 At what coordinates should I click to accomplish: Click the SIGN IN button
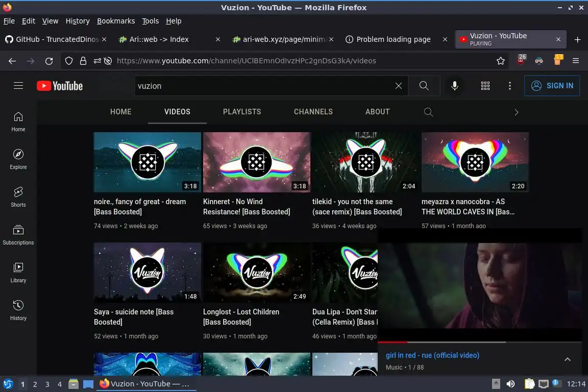[x=552, y=86]
